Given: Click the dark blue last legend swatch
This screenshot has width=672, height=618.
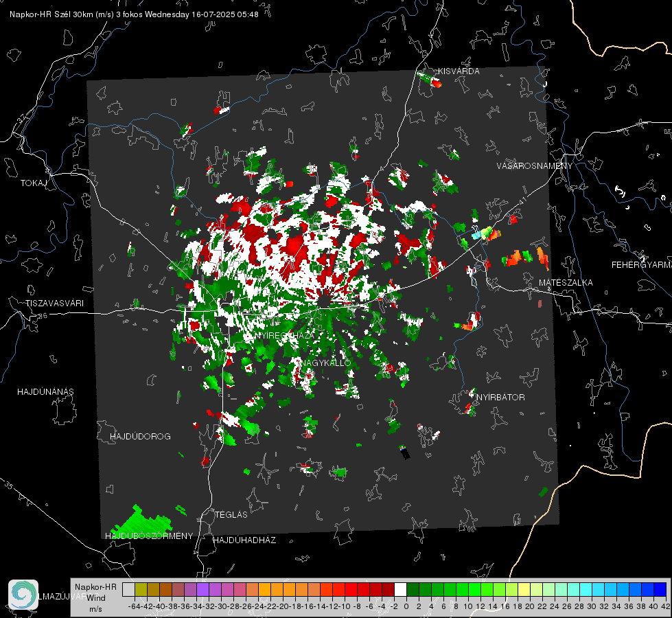Looking at the screenshot, I should click(x=660, y=589).
